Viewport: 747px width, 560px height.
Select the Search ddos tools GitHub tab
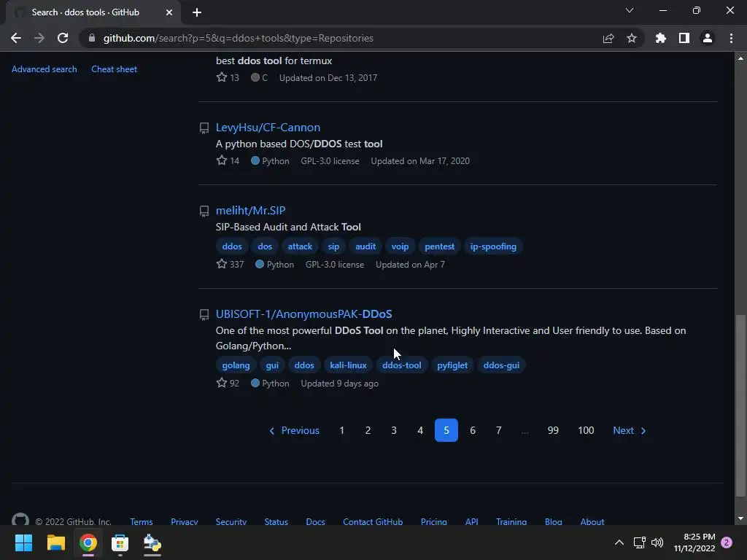click(86, 12)
